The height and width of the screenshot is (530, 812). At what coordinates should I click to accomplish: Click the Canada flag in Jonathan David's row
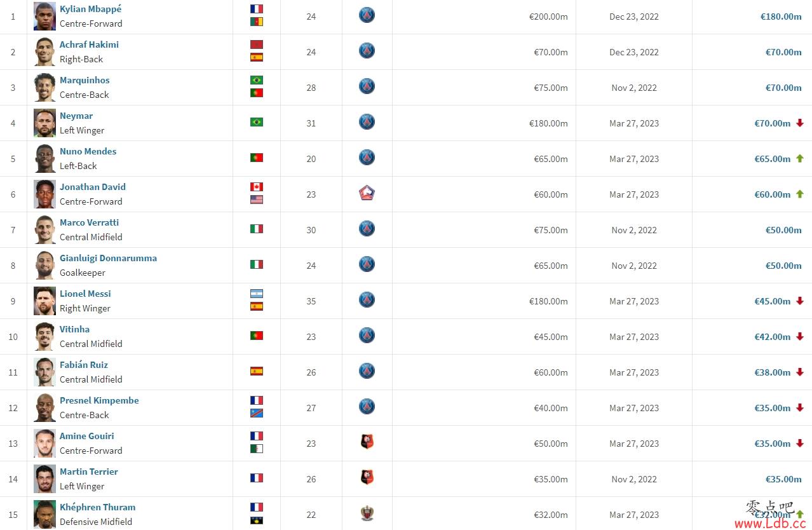pyautogui.click(x=257, y=187)
